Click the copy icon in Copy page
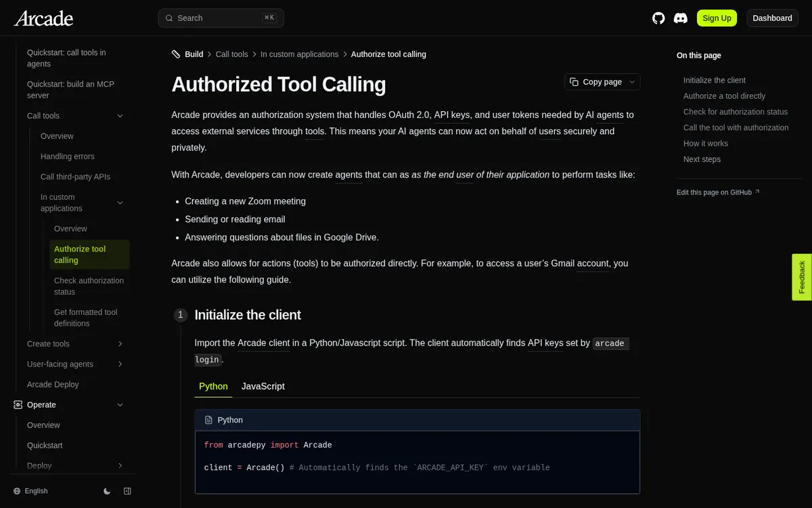This screenshot has height=508, width=812. 574,82
